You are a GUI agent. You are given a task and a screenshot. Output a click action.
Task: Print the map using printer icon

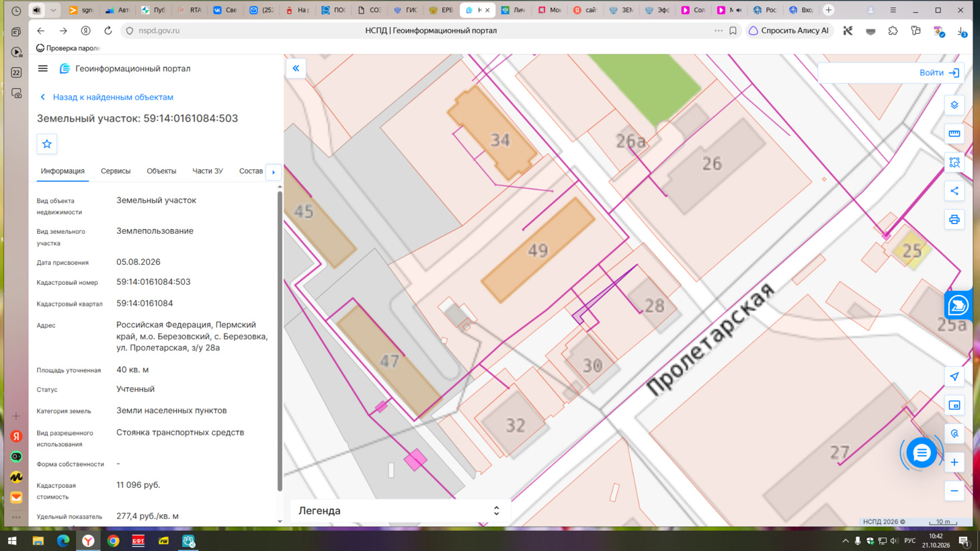pyautogui.click(x=954, y=220)
